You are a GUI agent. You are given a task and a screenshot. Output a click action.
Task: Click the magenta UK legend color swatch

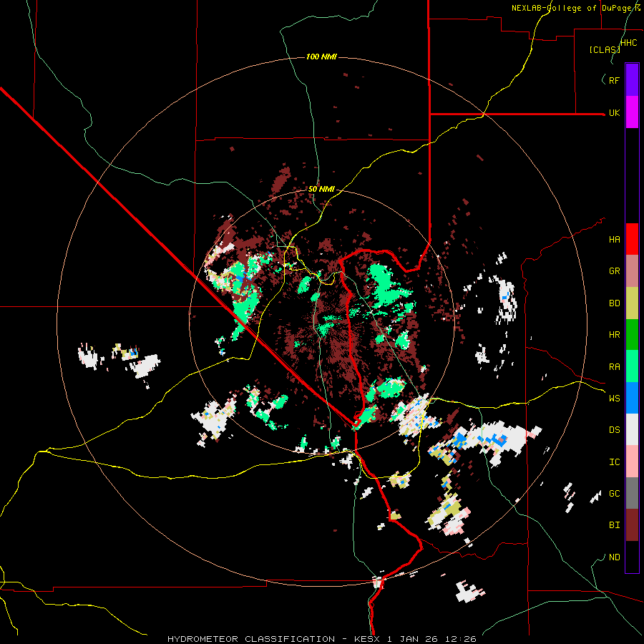point(632,112)
